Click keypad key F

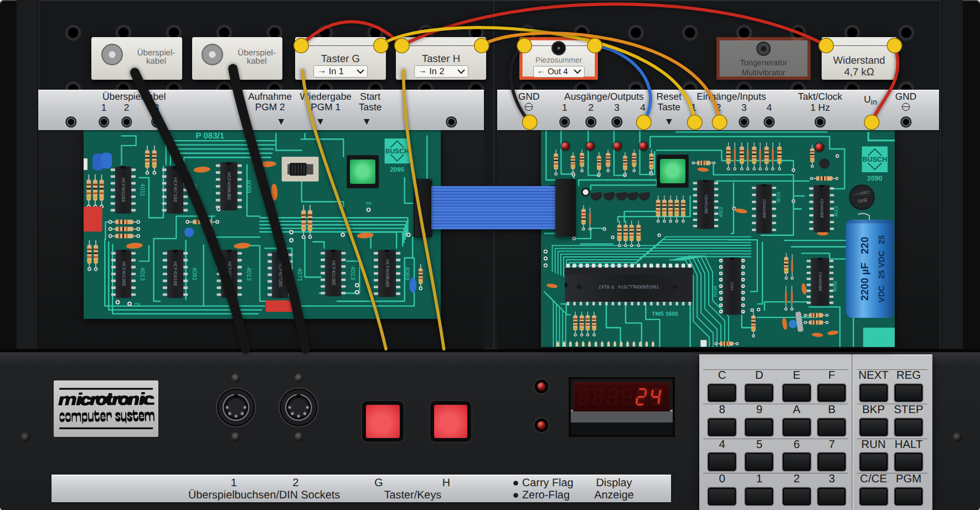tap(832, 393)
